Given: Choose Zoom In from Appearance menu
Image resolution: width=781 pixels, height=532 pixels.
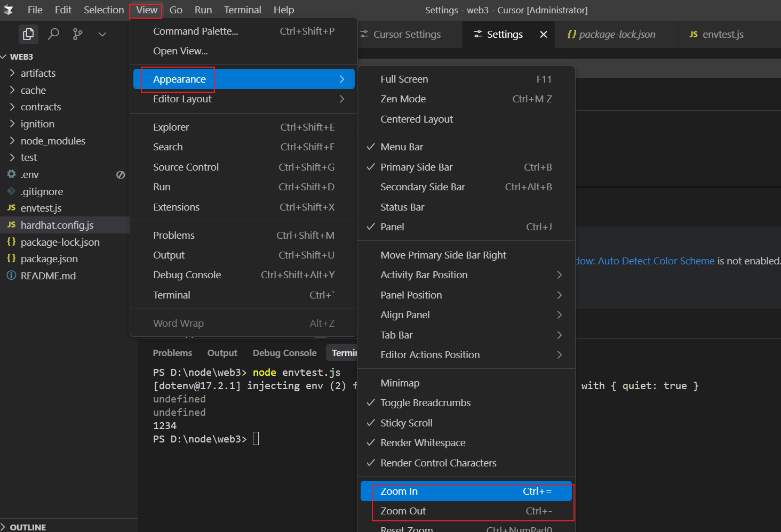Looking at the screenshot, I should [x=466, y=491].
